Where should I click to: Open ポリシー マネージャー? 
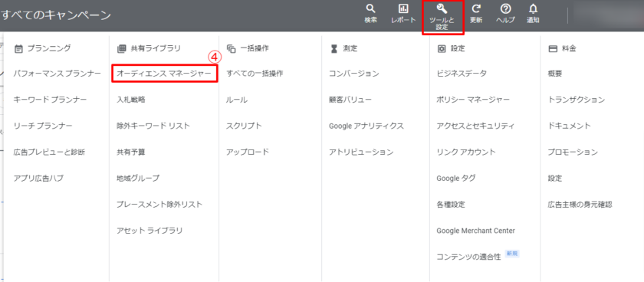(473, 100)
